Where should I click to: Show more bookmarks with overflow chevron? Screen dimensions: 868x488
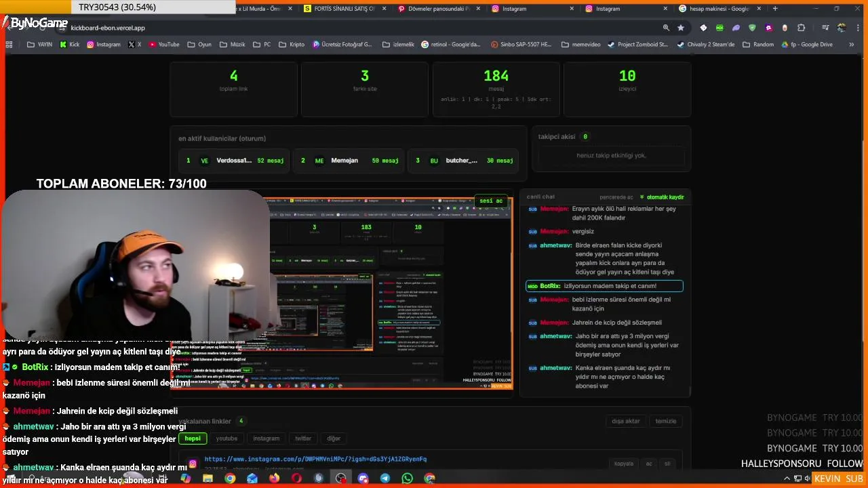click(x=852, y=45)
